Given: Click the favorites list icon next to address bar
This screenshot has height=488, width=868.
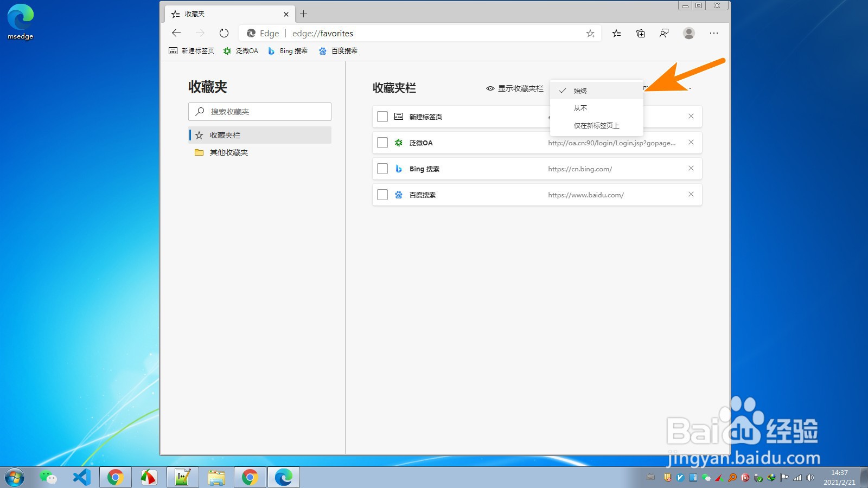Looking at the screenshot, I should click(x=616, y=33).
